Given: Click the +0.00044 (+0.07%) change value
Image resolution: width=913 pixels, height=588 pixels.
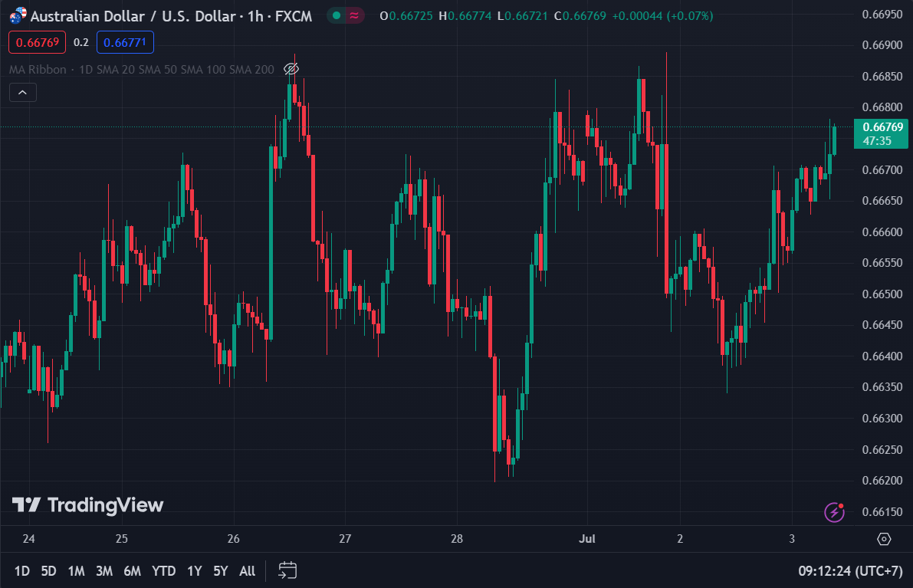Looking at the screenshot, I should coord(662,16).
